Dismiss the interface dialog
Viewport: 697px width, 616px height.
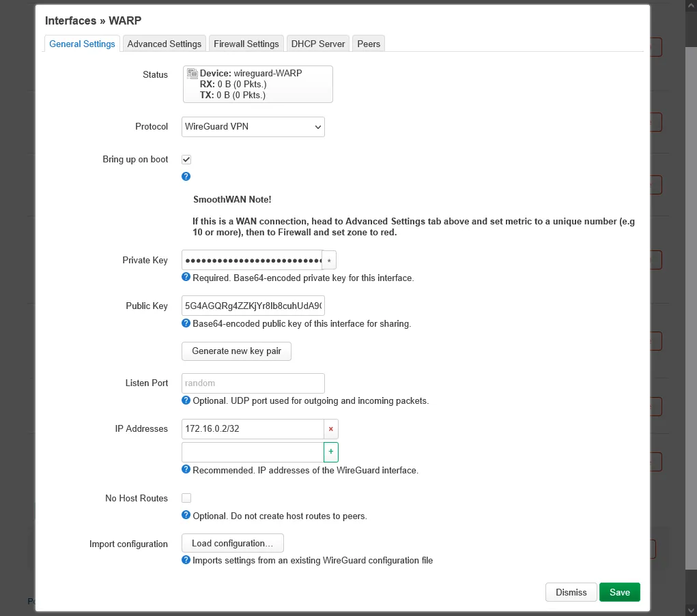[x=571, y=592]
